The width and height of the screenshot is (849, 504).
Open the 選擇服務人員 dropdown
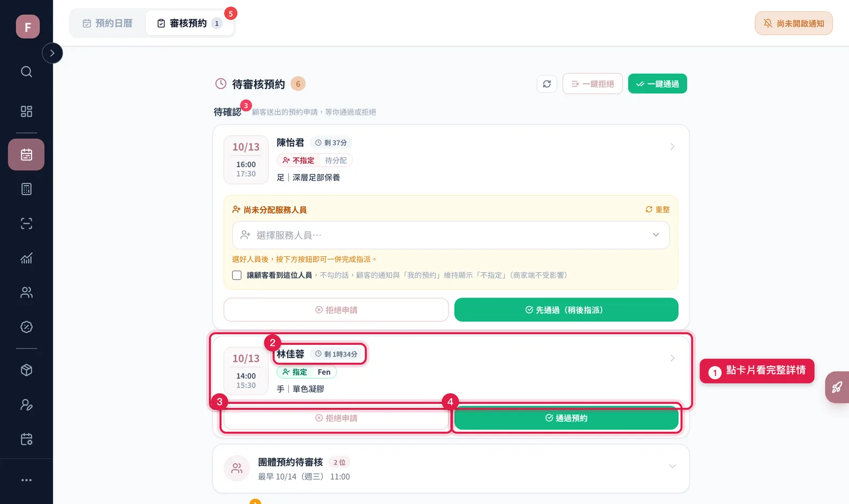(x=451, y=235)
